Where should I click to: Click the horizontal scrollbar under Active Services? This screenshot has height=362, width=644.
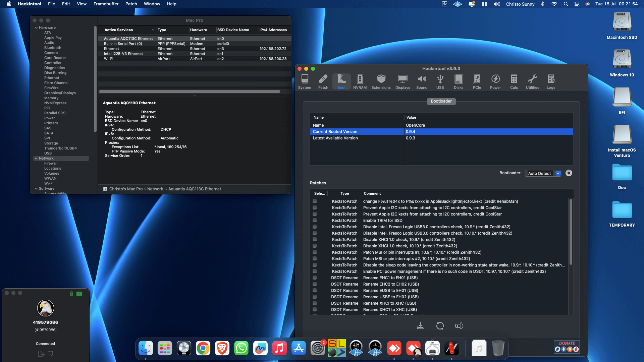point(190,92)
